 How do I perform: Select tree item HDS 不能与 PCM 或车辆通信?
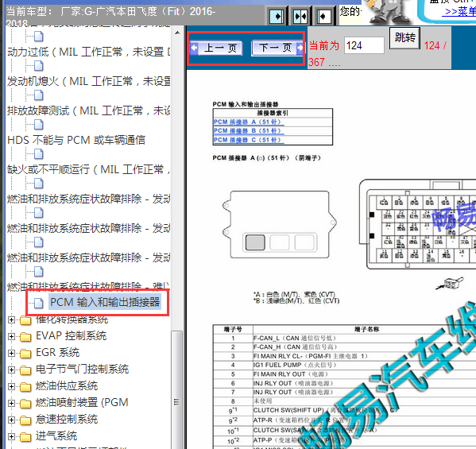(76, 140)
